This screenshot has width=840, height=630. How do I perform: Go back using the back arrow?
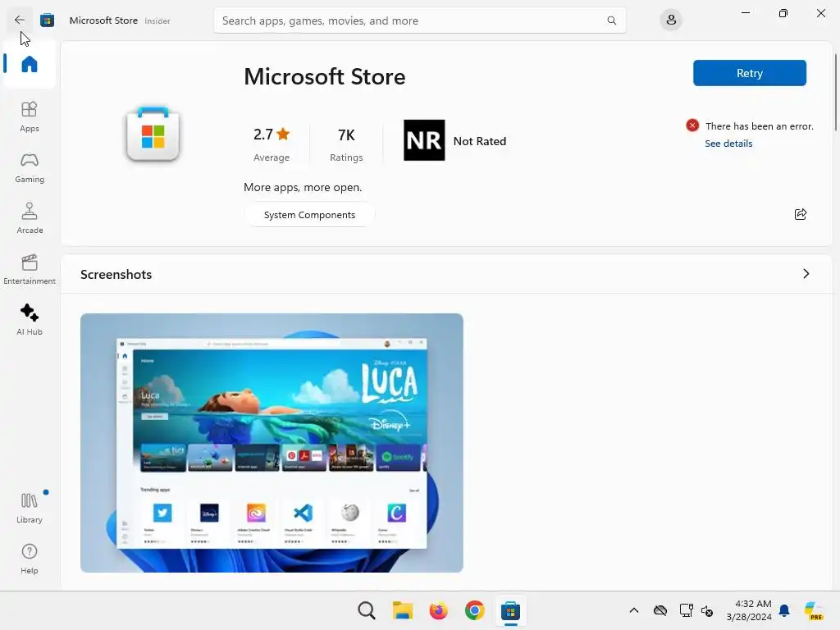click(20, 21)
